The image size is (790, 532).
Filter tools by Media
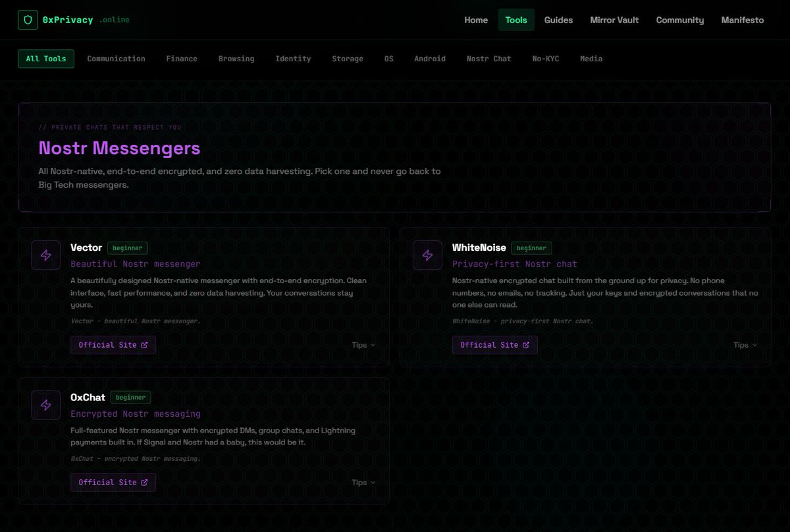pyautogui.click(x=591, y=59)
